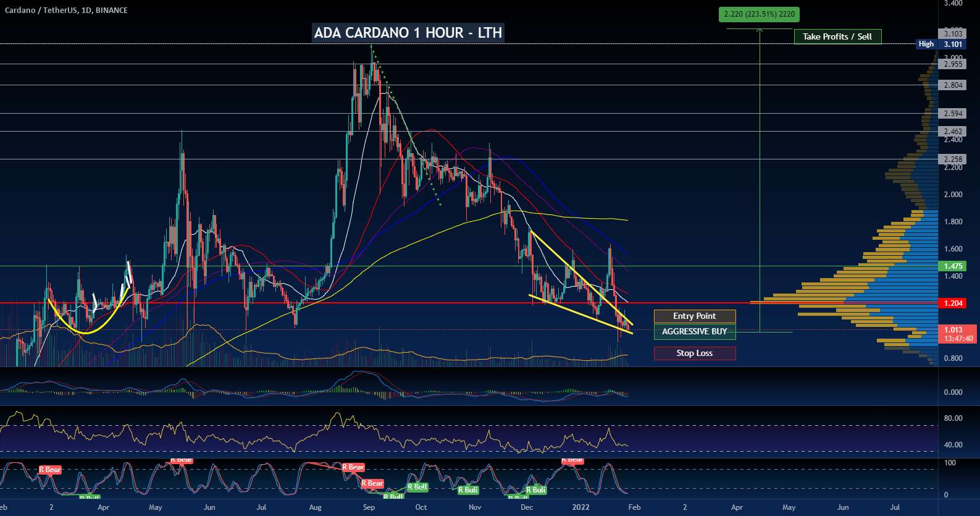Click the 2022 year on time axis
Screen dimensions: 980x516
pyautogui.click(x=580, y=507)
